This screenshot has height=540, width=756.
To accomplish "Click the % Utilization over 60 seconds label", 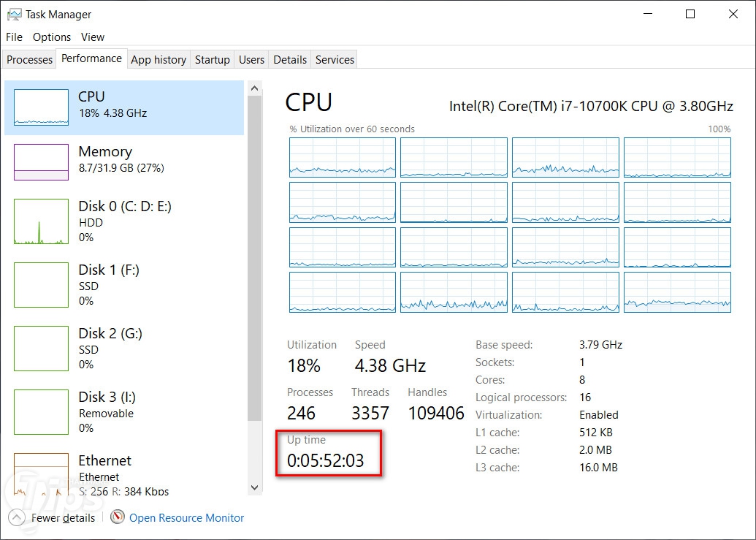I will 352,129.
